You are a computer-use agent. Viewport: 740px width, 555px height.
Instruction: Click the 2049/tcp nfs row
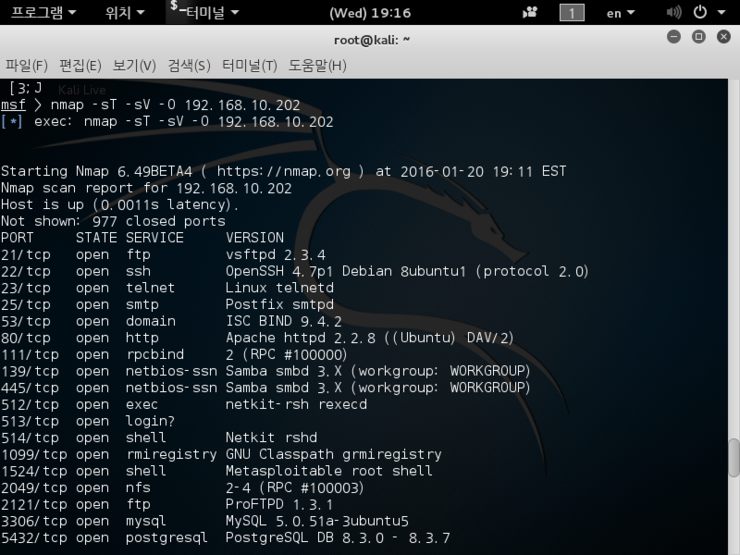click(183, 488)
